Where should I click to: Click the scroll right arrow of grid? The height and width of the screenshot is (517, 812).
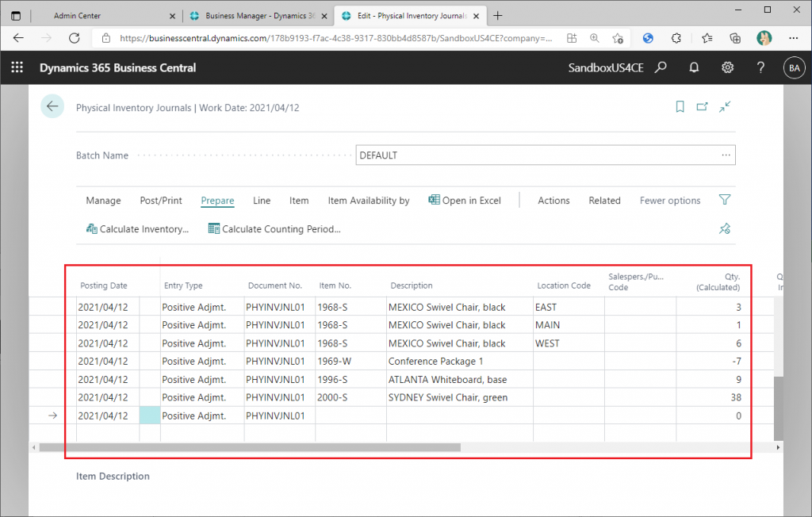778,447
